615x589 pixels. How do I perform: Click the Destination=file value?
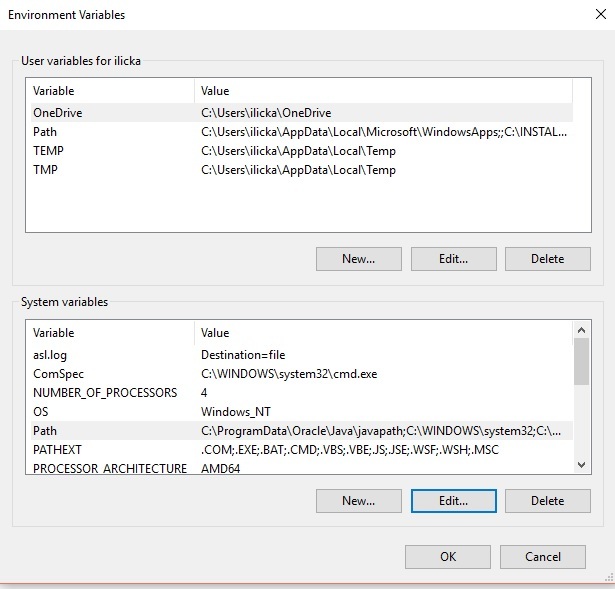point(243,355)
